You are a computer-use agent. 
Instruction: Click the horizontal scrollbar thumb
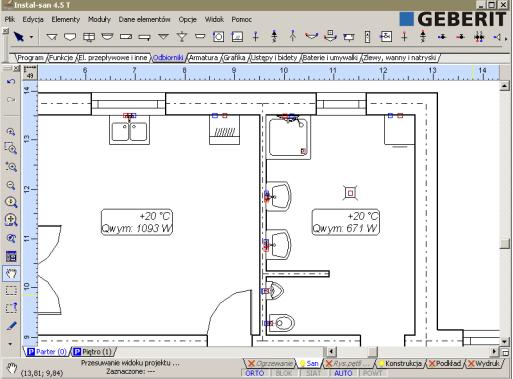pyautogui.click(x=373, y=351)
